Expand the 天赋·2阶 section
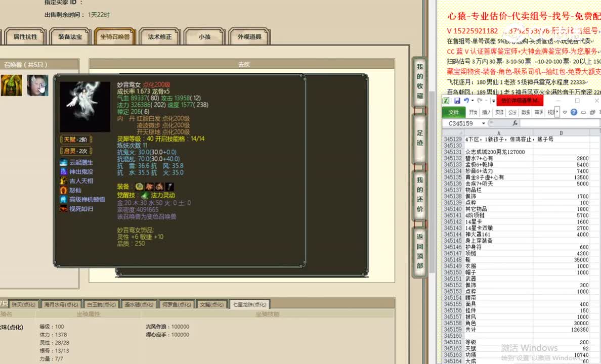The width and height of the screenshot is (601, 364). [75, 139]
